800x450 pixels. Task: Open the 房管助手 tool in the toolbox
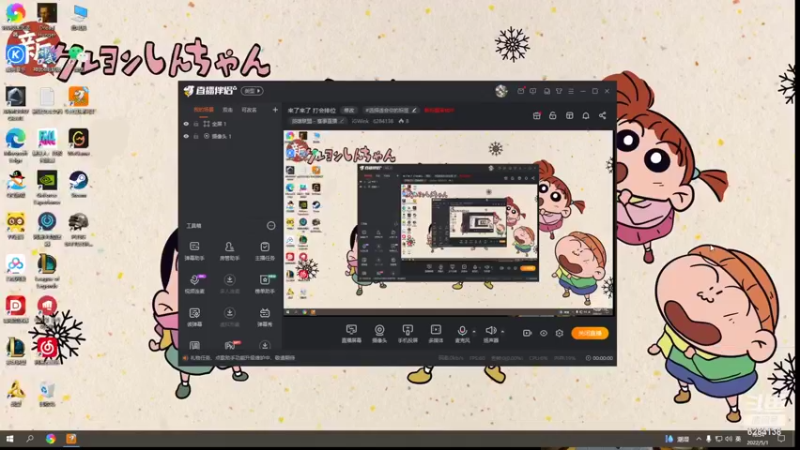[230, 251]
